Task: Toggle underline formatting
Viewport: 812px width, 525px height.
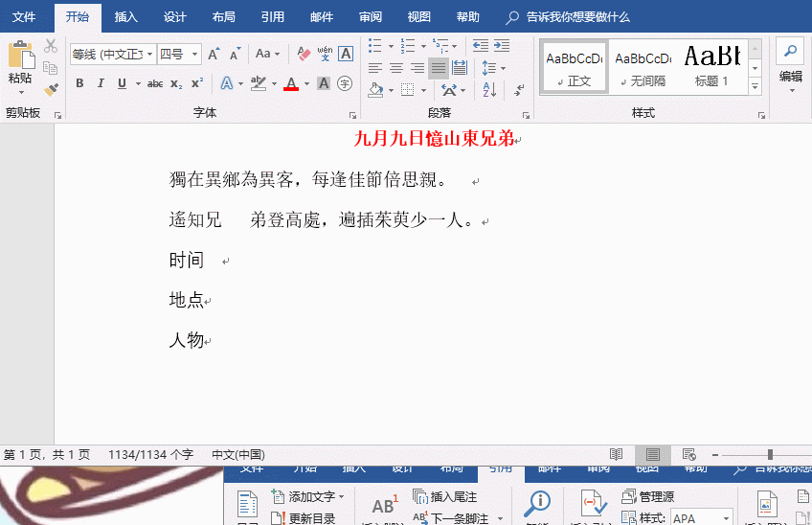Action: (x=122, y=83)
